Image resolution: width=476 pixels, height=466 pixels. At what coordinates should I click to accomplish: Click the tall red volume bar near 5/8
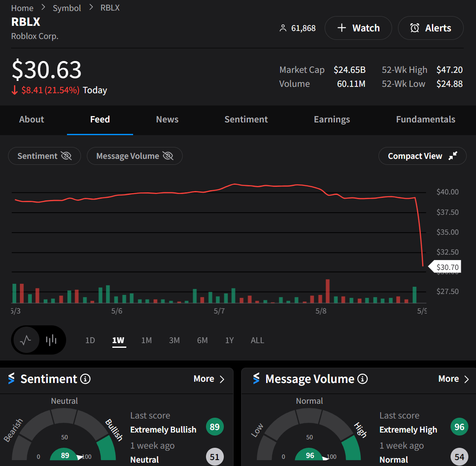click(x=328, y=291)
